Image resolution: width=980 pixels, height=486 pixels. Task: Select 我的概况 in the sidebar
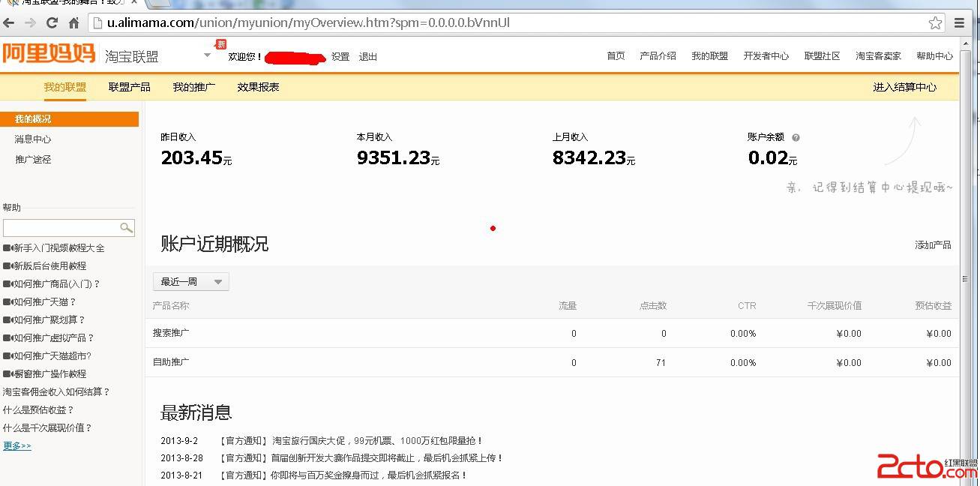(x=69, y=119)
